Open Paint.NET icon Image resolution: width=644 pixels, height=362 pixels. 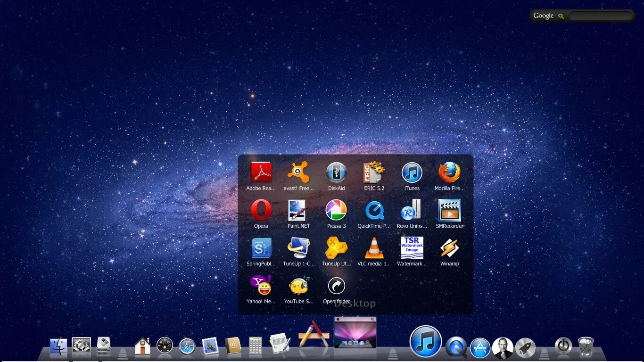pyautogui.click(x=298, y=210)
